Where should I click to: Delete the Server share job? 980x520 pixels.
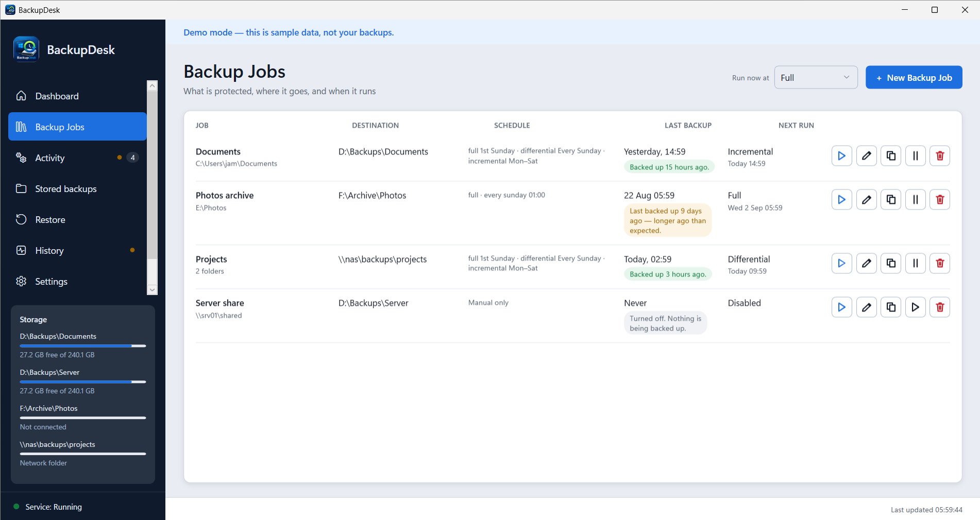pyautogui.click(x=940, y=307)
